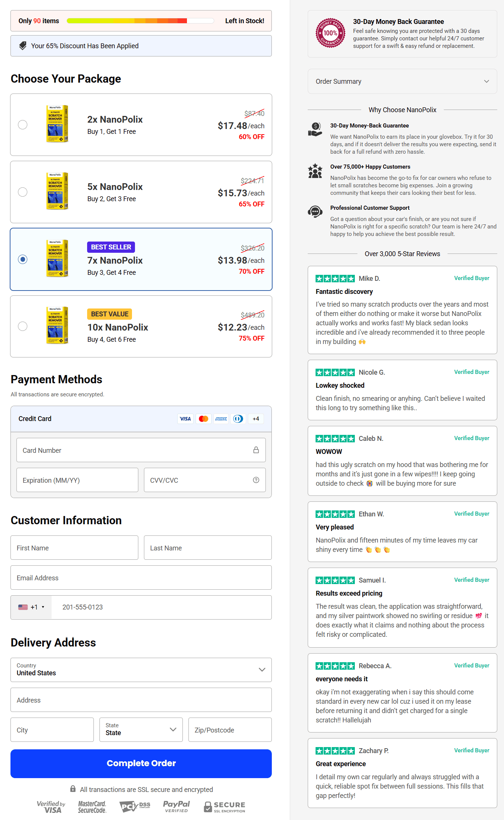This screenshot has width=504, height=820.
Task: Click Caleb N.'s five-star rating
Action: [x=335, y=439]
